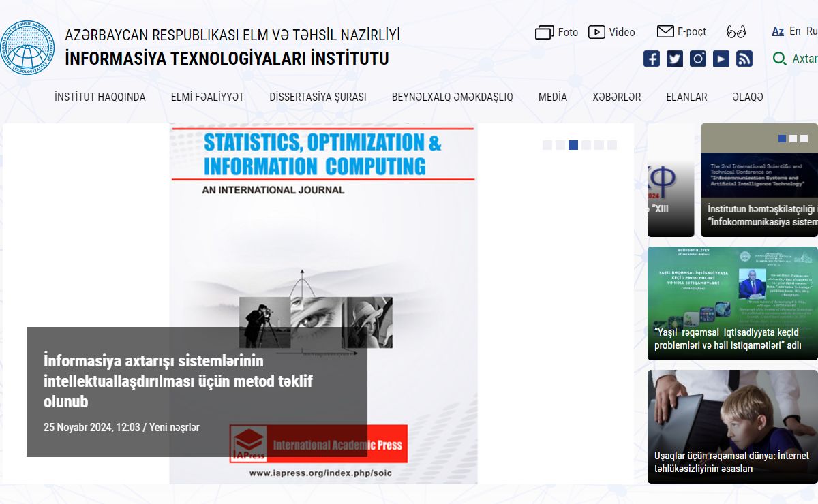
Task: Select the fourth main slider dot
Action: (x=586, y=145)
